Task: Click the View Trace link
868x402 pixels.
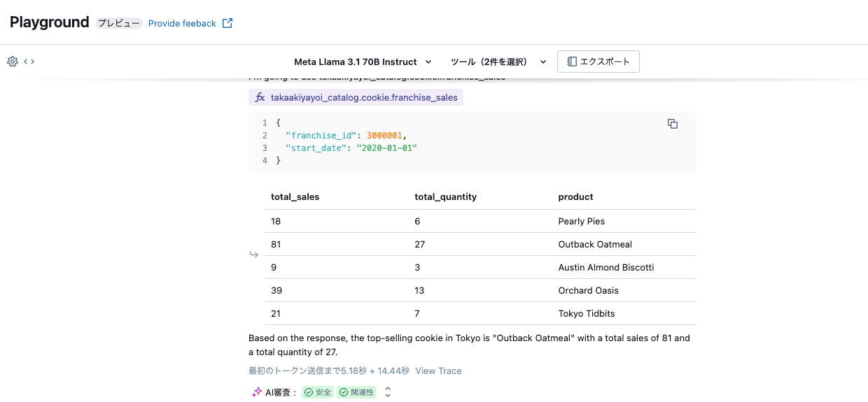Action: [438, 371]
